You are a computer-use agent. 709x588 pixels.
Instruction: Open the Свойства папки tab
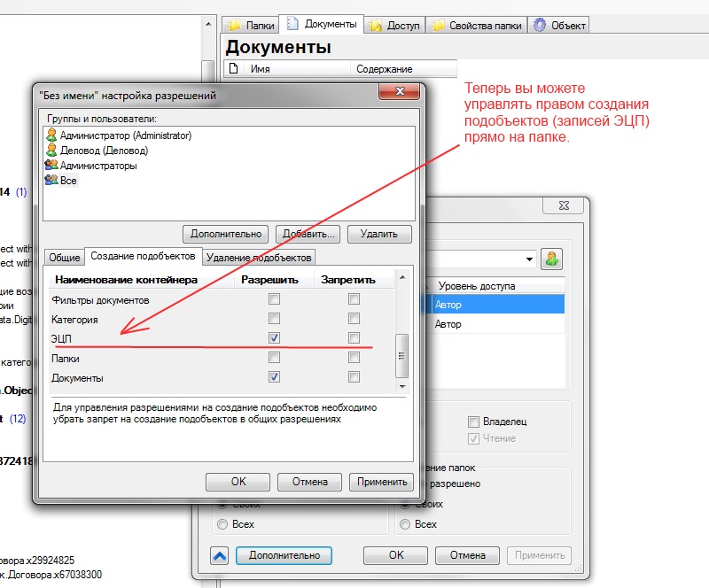477,26
